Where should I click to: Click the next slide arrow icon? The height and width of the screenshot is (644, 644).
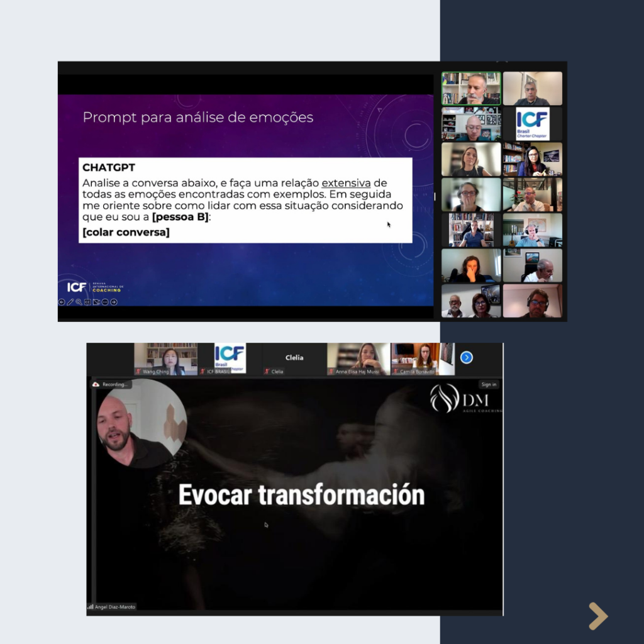[x=114, y=302]
